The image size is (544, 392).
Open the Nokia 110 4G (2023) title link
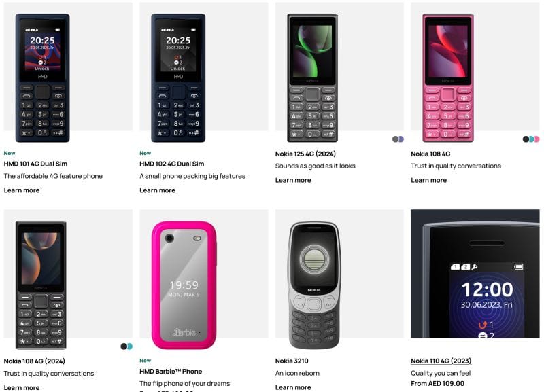441,361
